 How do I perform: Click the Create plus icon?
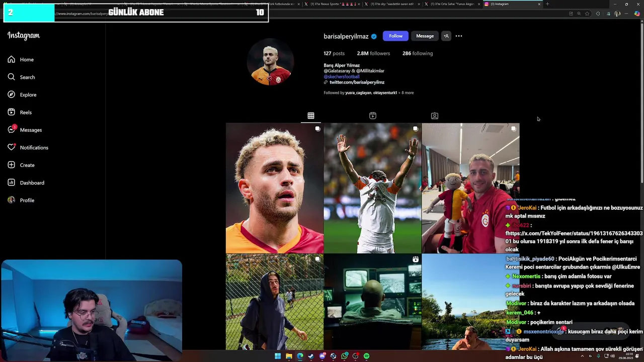coord(11,165)
